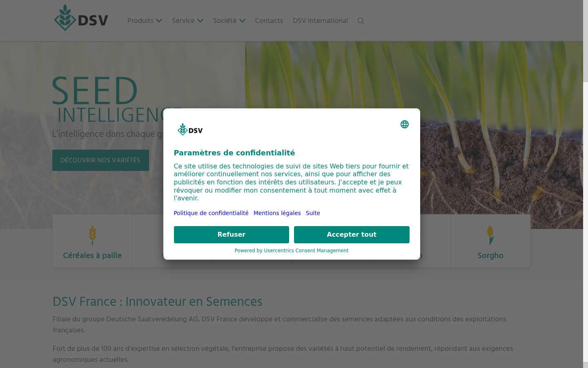Viewport: 588px width, 368px height.
Task: Open Politique de confidentialité link
Action: coord(211,213)
